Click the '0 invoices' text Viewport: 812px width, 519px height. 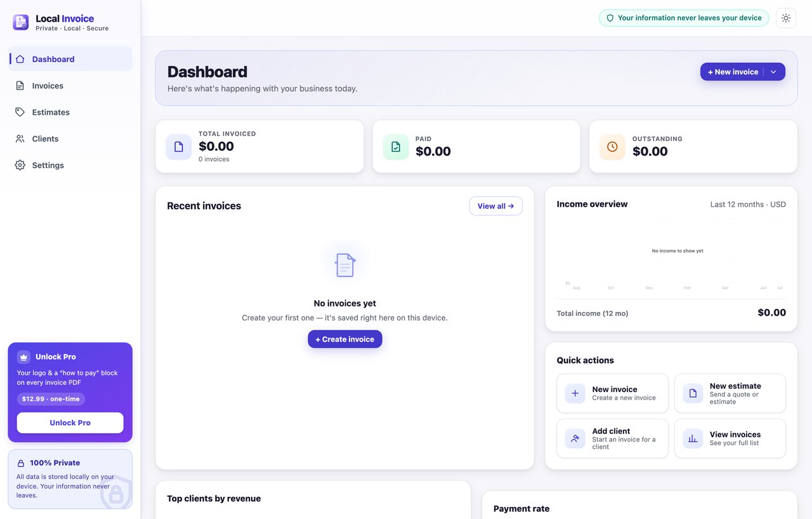tap(214, 159)
